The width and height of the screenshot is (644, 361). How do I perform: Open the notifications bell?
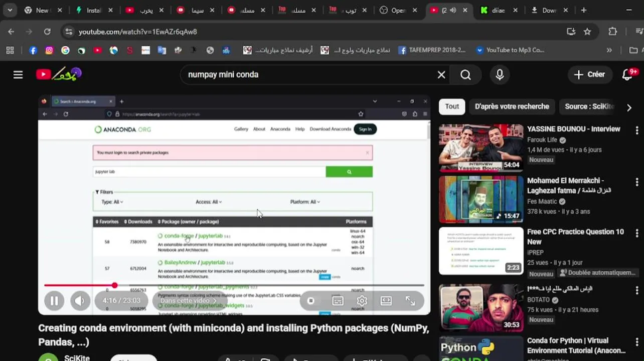[627, 75]
